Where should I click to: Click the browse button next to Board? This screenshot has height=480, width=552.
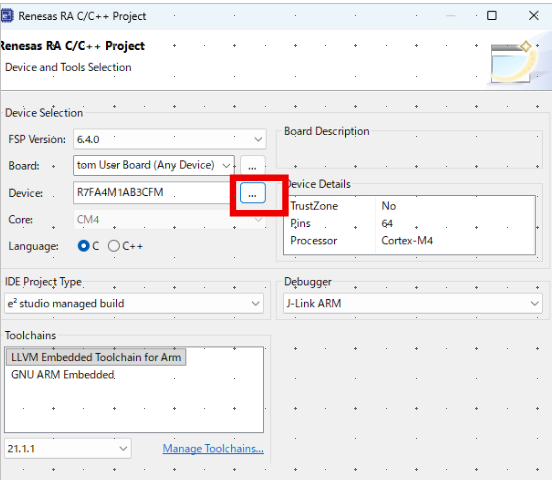point(252,166)
